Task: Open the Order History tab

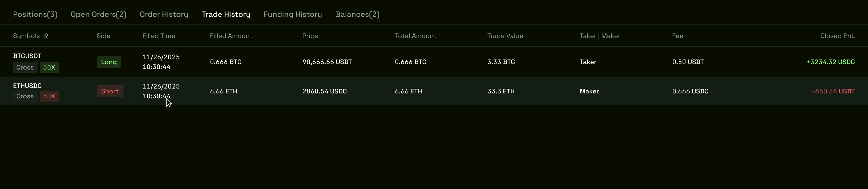Action: pos(164,14)
